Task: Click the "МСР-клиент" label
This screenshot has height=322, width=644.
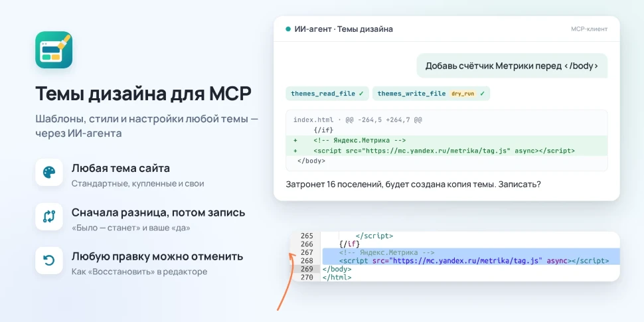Action: pyautogui.click(x=589, y=29)
